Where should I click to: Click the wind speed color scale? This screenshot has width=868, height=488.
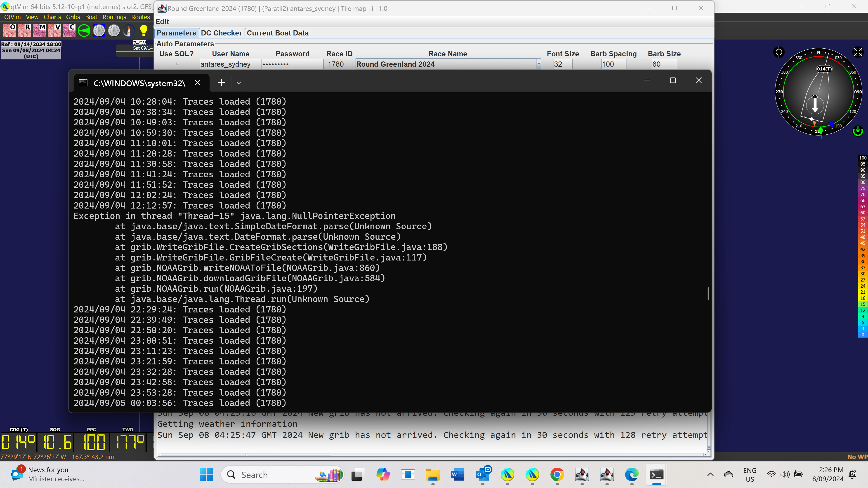coord(863,246)
